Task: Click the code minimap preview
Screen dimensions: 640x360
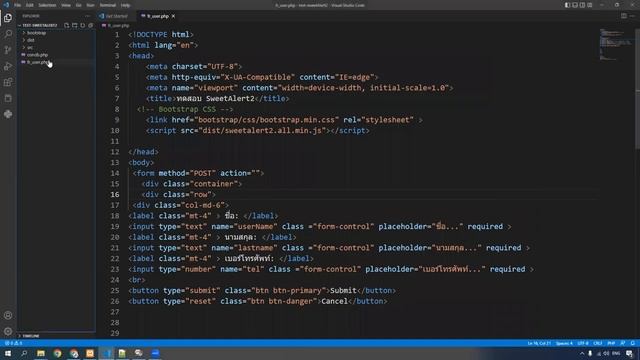Action: point(616,45)
